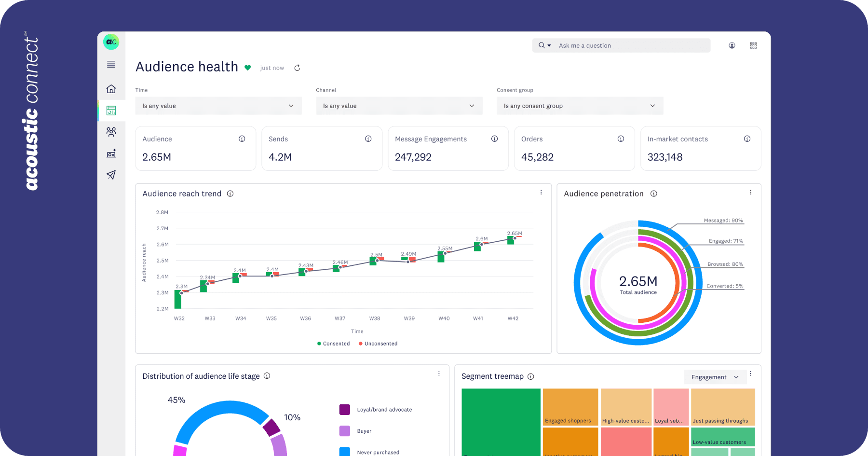
Task: Toggle the Unconsented legend series
Action: click(x=378, y=344)
